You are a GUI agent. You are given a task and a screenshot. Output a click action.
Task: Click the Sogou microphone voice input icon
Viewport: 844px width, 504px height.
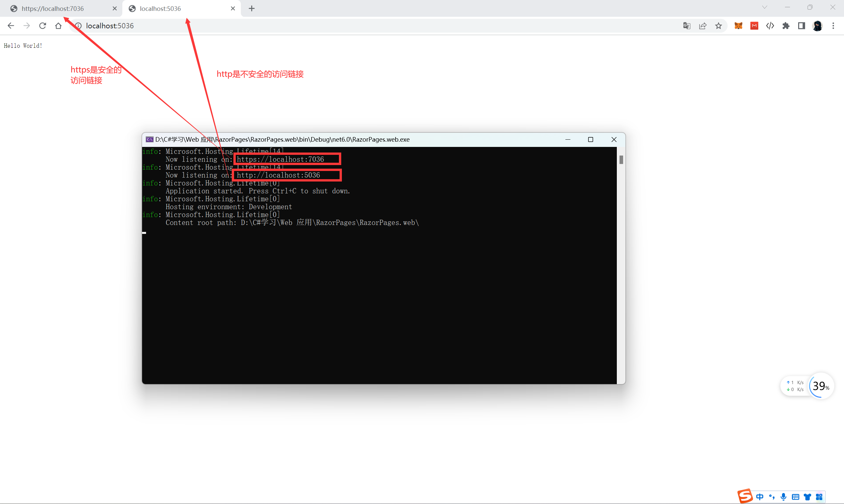pyautogui.click(x=783, y=497)
